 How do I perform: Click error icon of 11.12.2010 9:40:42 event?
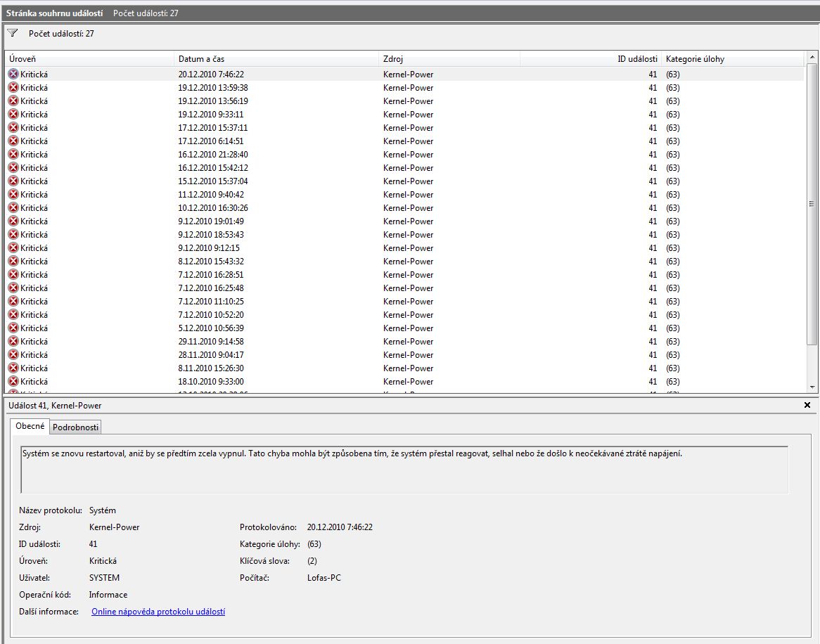13,194
